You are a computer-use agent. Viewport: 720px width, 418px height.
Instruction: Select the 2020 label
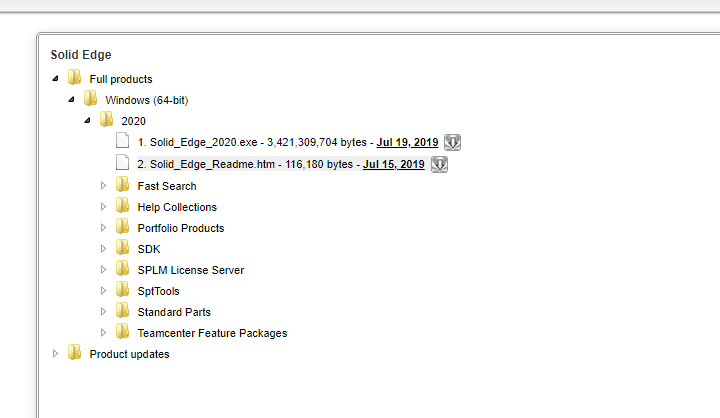click(133, 121)
